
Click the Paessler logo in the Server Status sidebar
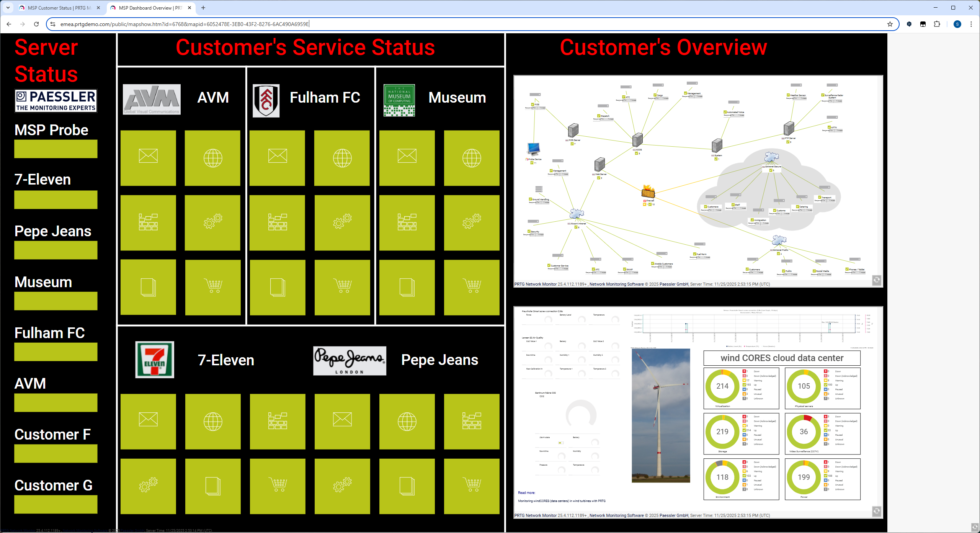pyautogui.click(x=56, y=100)
